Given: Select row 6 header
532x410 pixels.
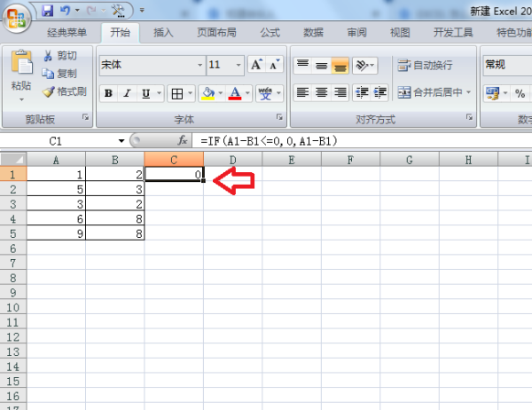Looking at the screenshot, I should [13, 248].
